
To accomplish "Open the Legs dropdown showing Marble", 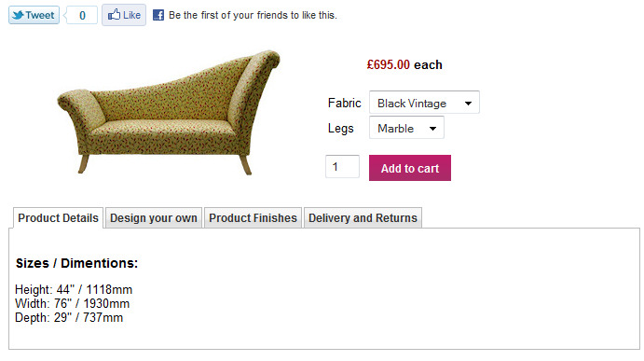I will (x=406, y=128).
